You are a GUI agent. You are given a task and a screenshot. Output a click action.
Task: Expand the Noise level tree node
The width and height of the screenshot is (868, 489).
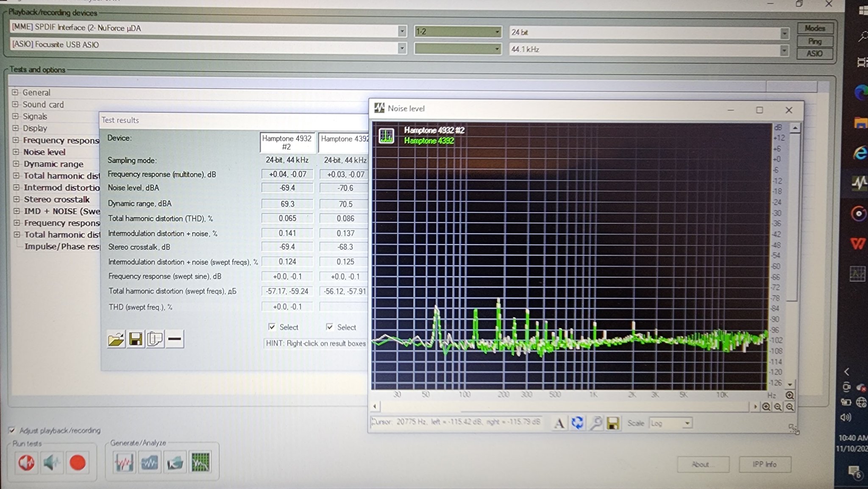(16, 151)
